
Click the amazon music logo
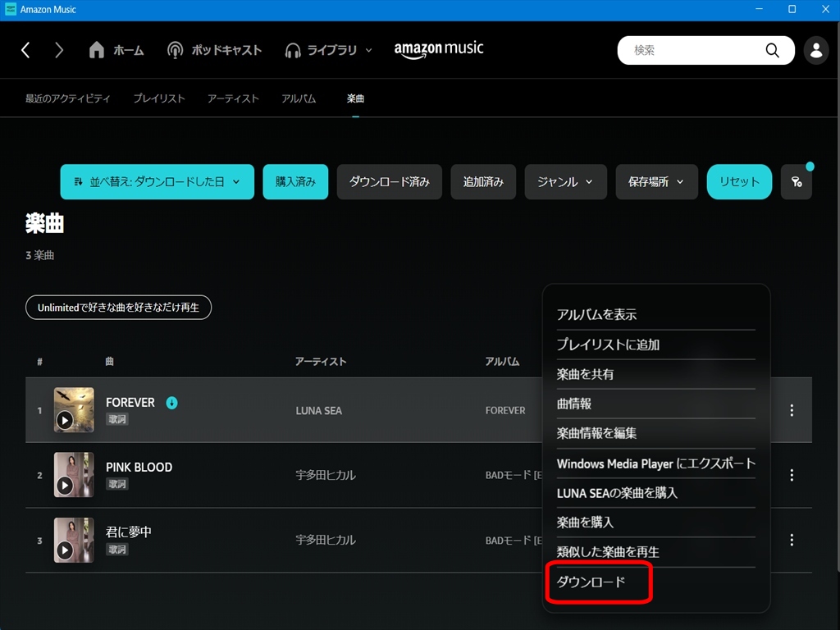pyautogui.click(x=439, y=49)
